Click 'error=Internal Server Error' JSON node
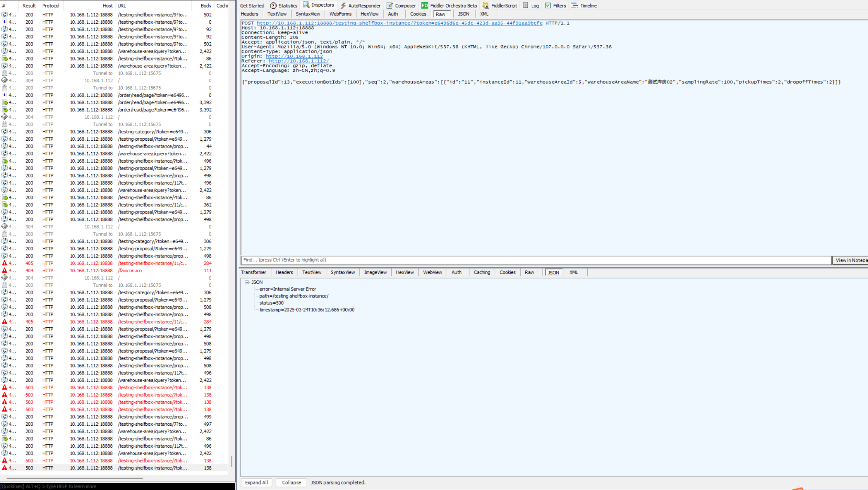Screen dimensions: 868x490 288,289
